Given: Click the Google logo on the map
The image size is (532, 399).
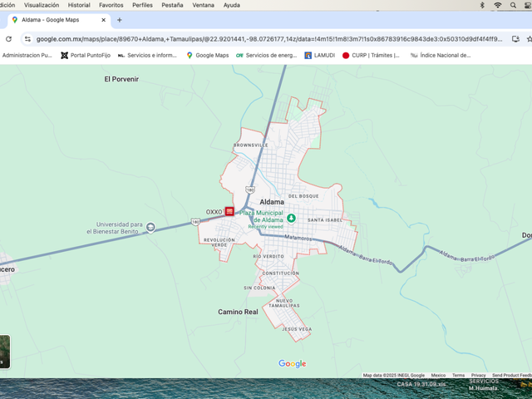Looking at the screenshot, I should [x=292, y=364].
